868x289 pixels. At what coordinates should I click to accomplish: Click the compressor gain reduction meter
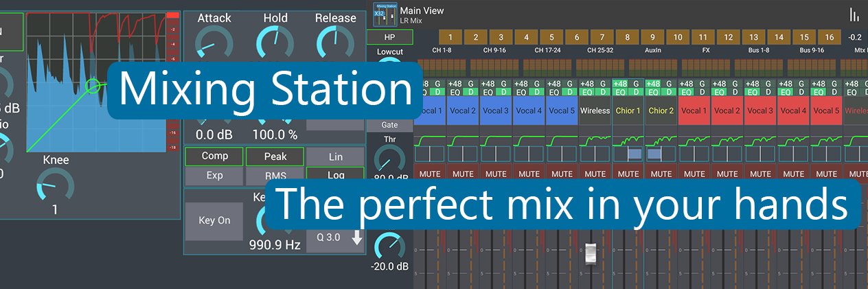coord(173,81)
